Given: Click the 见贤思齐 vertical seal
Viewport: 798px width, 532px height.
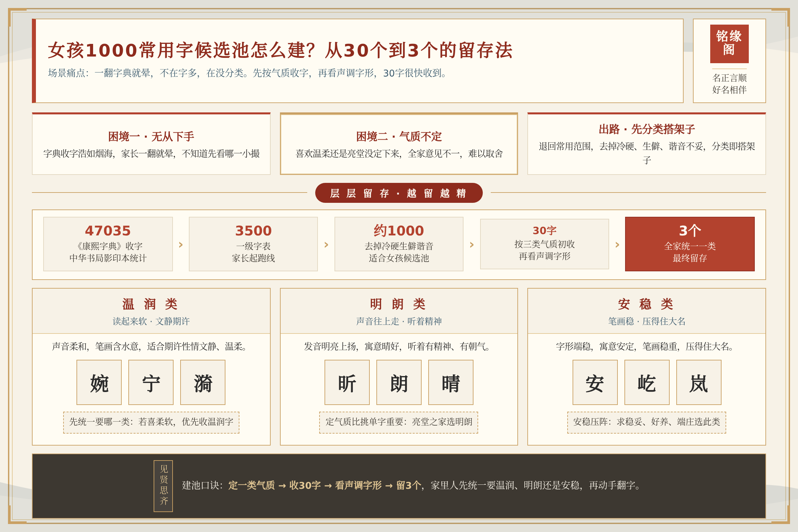Looking at the screenshot, I should coord(163,486).
